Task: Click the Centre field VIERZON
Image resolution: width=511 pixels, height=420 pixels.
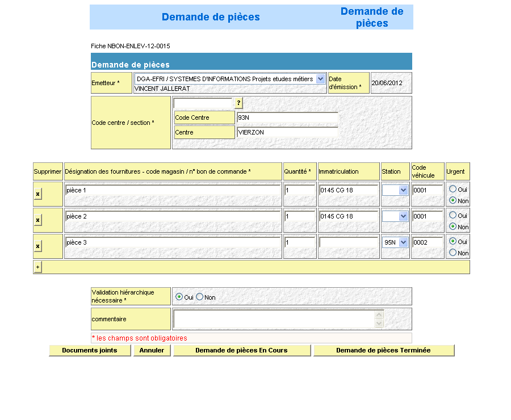Action: click(x=287, y=132)
